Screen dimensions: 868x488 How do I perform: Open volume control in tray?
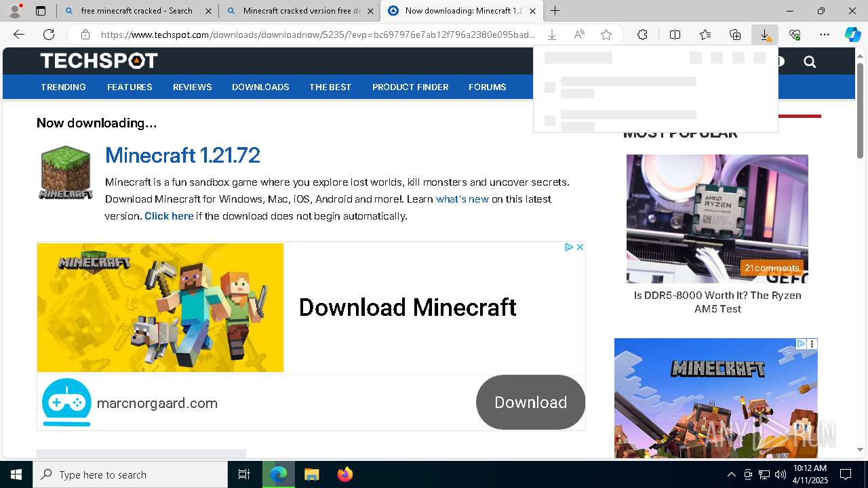click(x=780, y=474)
